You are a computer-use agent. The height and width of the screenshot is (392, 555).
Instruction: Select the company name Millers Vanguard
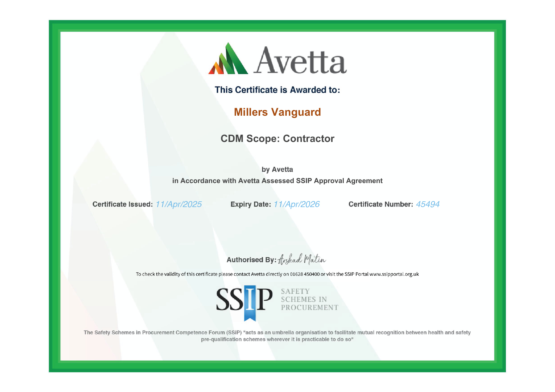pyautogui.click(x=277, y=112)
